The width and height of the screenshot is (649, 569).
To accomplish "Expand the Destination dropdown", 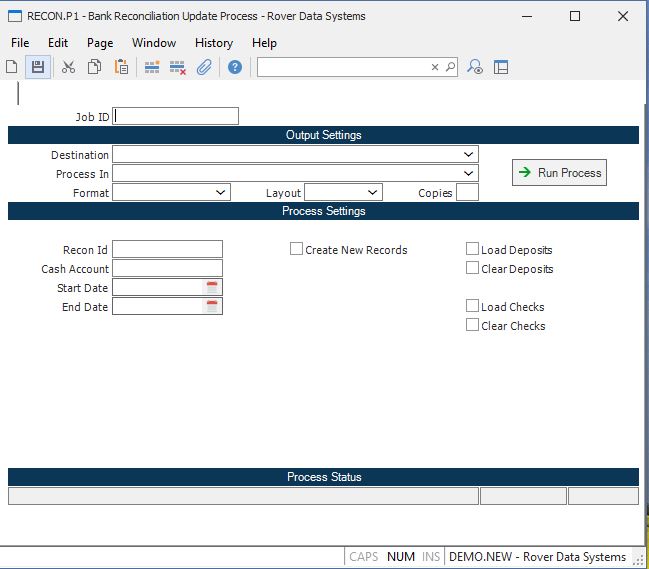I will tap(469, 155).
